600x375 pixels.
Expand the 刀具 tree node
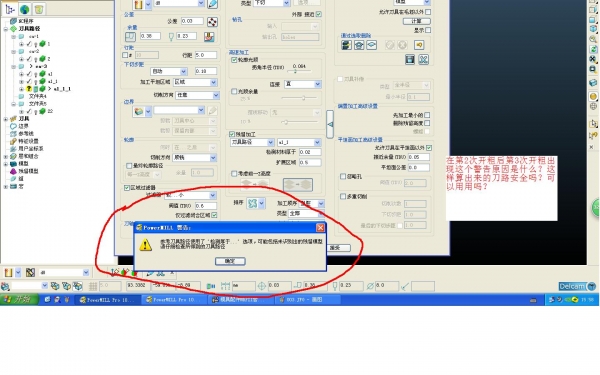coord(6,119)
